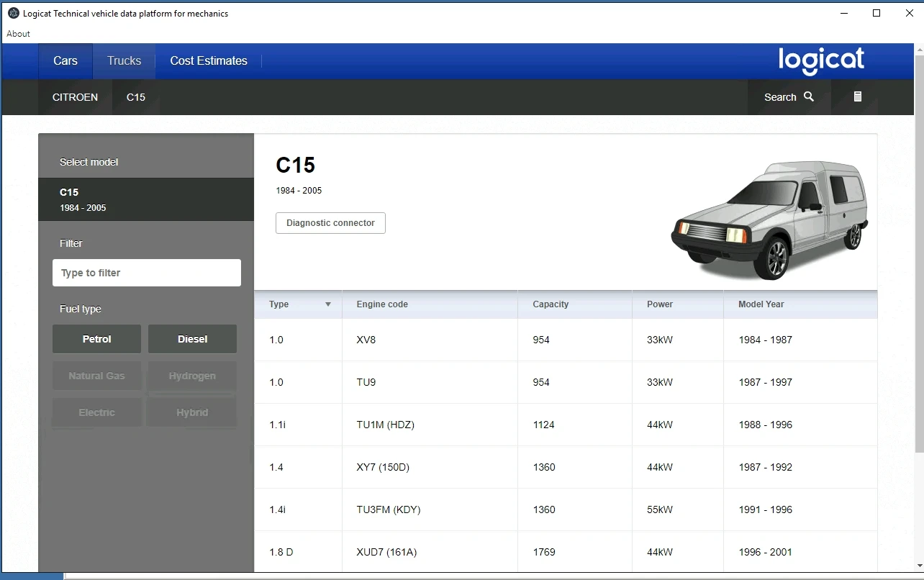Viewport: 924px width, 580px height.
Task: Click the Logicat app icon in title bar
Action: 13,13
